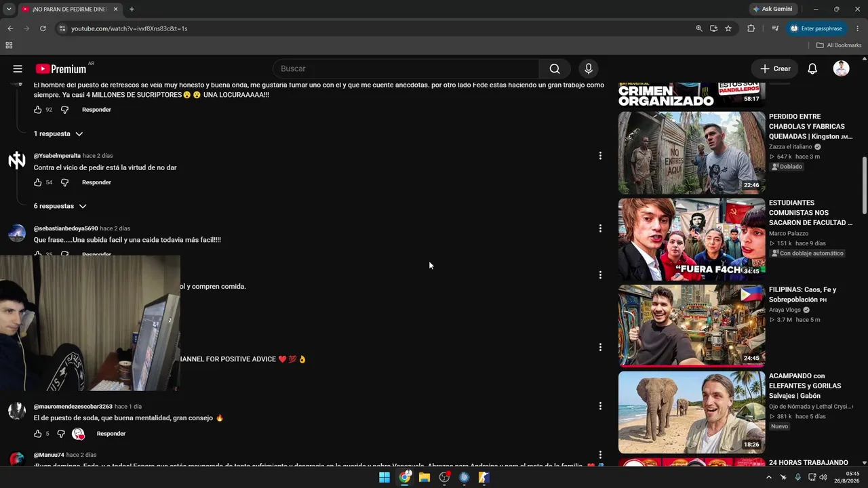Open the zoom magnifier in address bar
868x488 pixels.
click(699, 28)
